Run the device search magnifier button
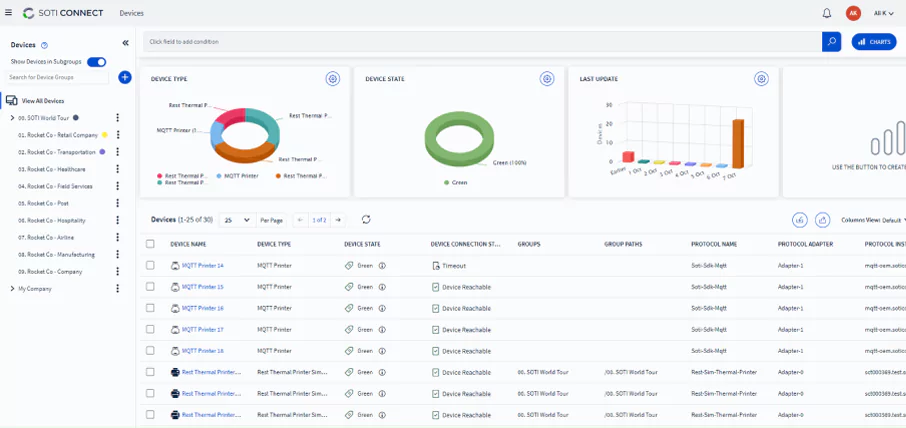 831,42
